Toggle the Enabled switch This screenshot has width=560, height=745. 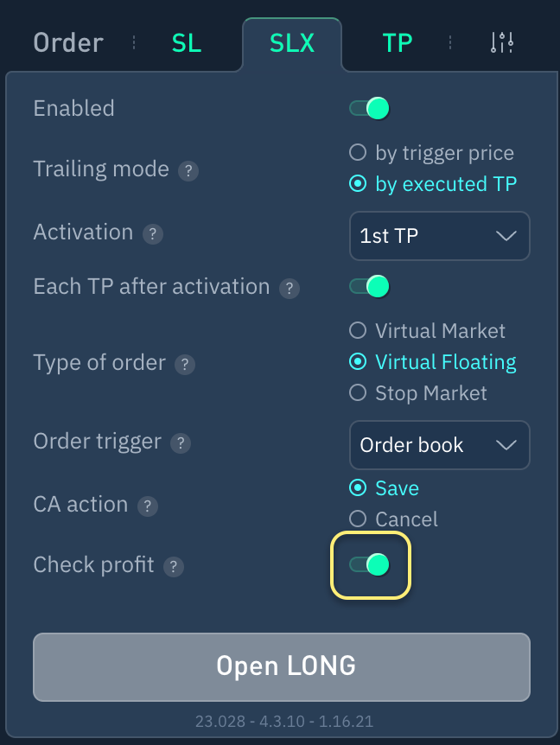tap(370, 108)
